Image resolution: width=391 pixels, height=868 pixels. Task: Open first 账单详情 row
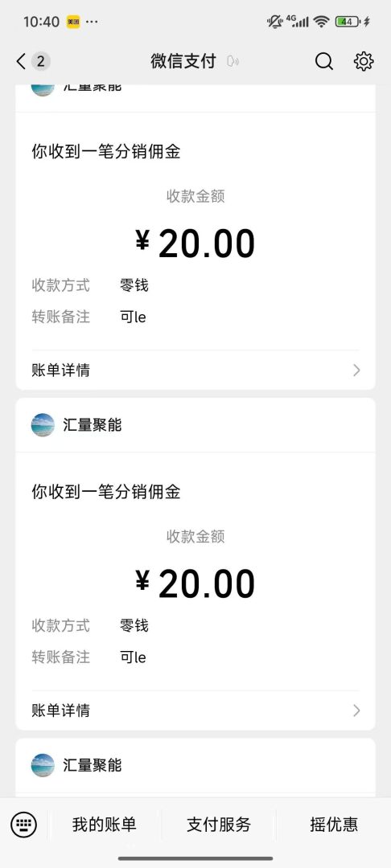click(x=195, y=371)
